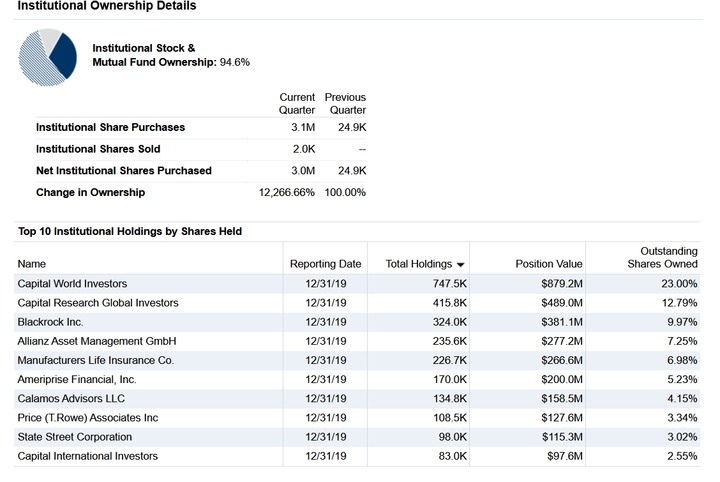Click the Previous Quarter column label
This screenshot has width=720, height=482.
coord(345,104)
